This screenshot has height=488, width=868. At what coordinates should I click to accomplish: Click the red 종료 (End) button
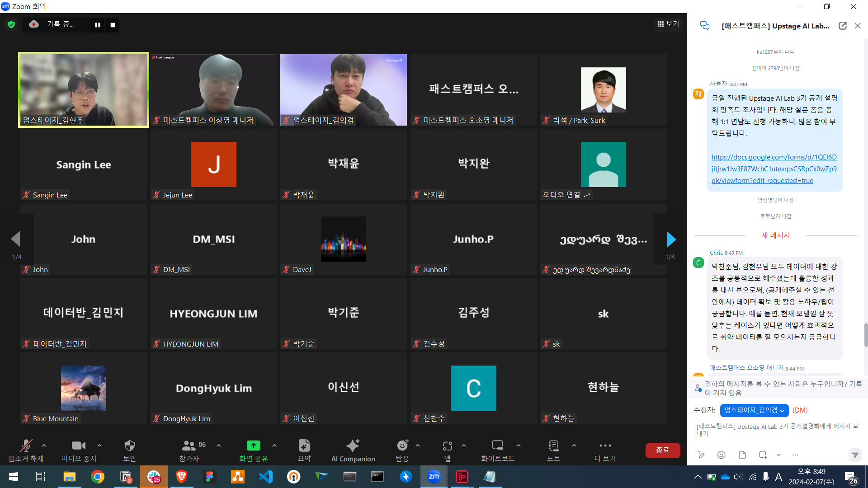coord(662,450)
